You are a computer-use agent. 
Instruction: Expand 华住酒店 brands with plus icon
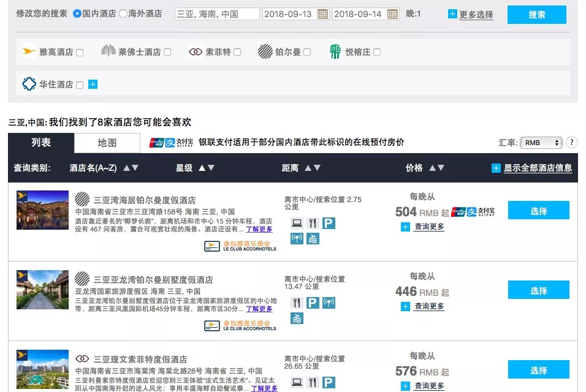pyautogui.click(x=93, y=85)
